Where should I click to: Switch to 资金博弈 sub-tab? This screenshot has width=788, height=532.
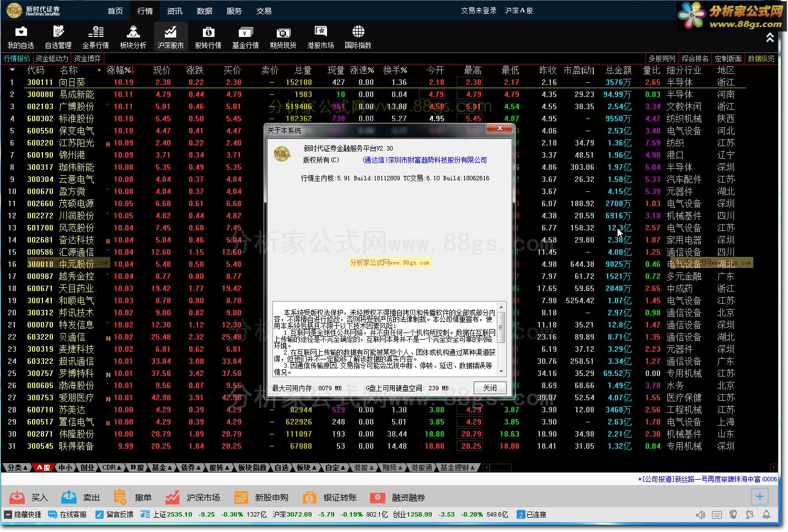click(x=88, y=58)
